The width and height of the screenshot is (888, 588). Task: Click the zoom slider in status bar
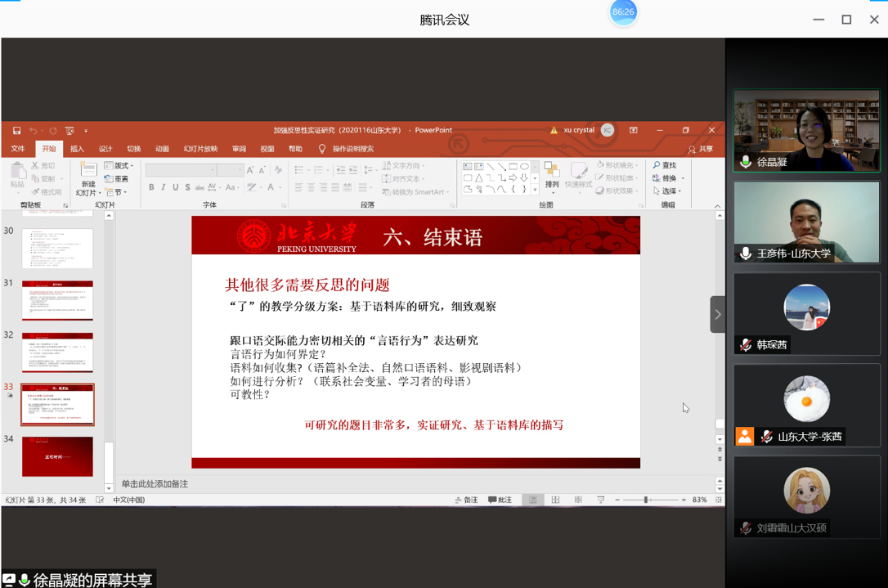(645, 500)
